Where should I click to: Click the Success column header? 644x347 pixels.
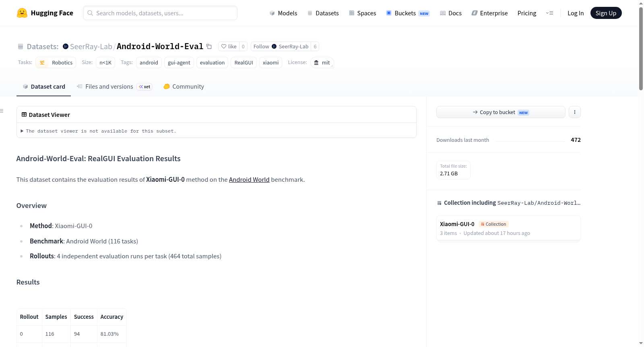(x=84, y=317)
